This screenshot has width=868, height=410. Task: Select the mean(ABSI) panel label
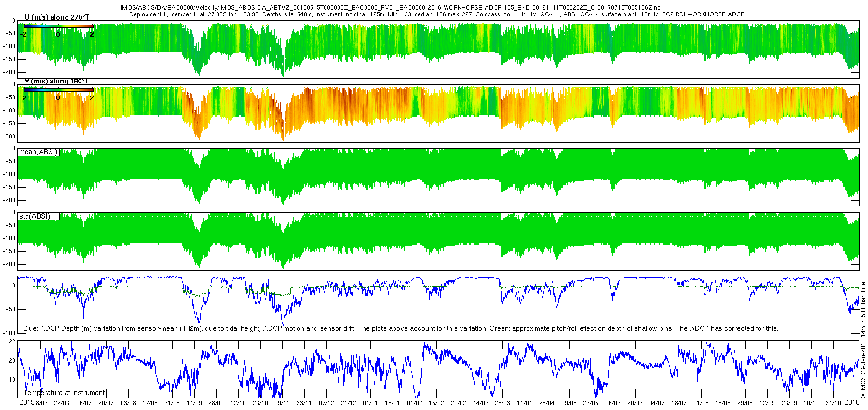tap(39, 152)
